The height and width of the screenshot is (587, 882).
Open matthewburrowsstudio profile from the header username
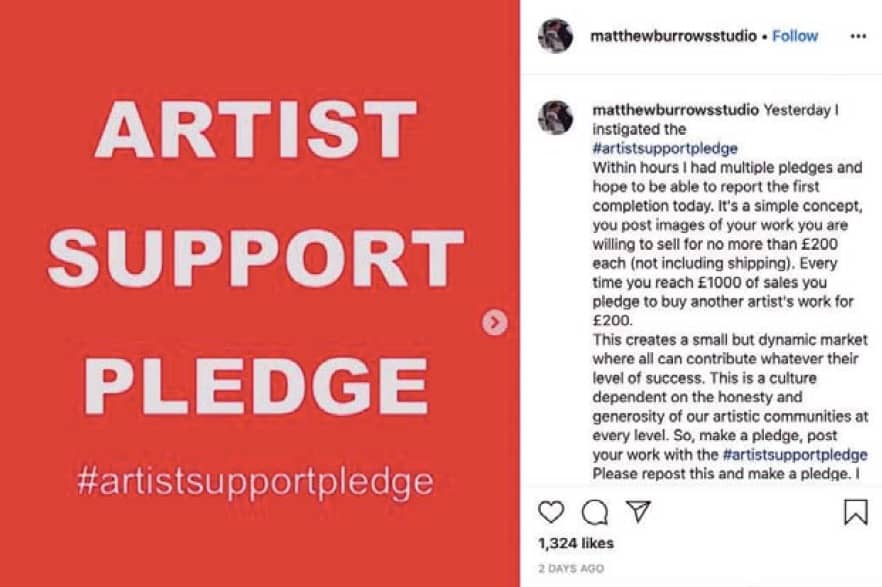pos(673,36)
